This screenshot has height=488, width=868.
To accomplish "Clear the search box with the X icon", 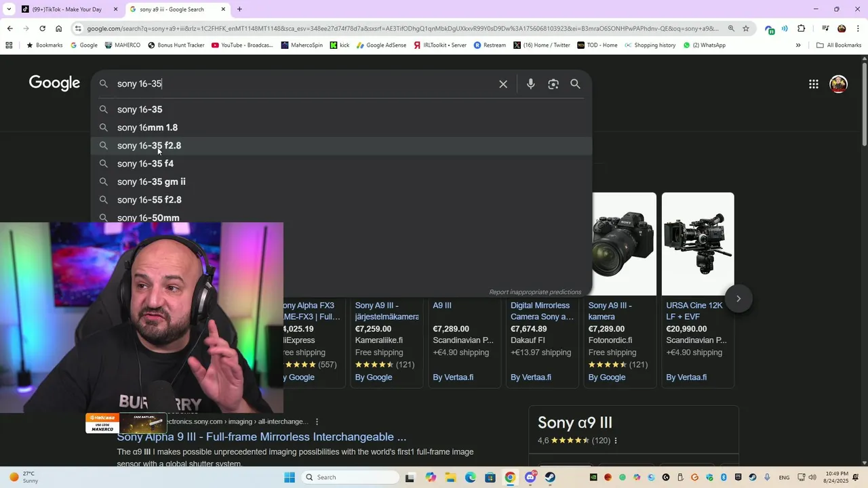I will [503, 84].
